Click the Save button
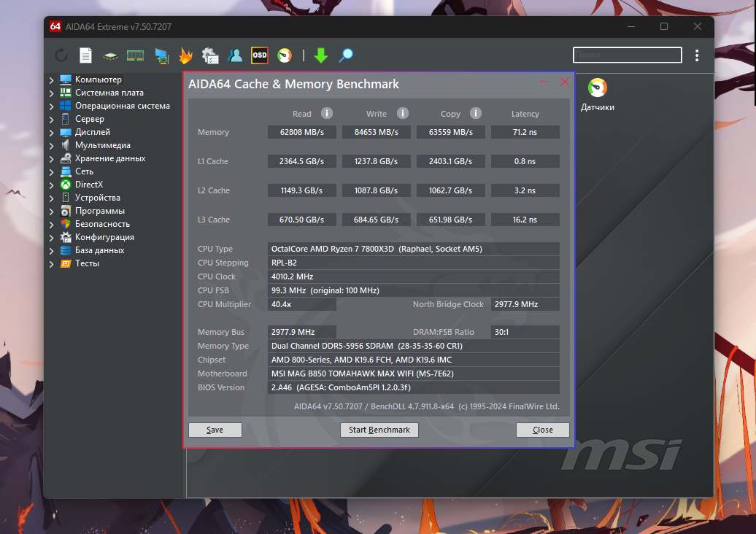 click(x=215, y=430)
